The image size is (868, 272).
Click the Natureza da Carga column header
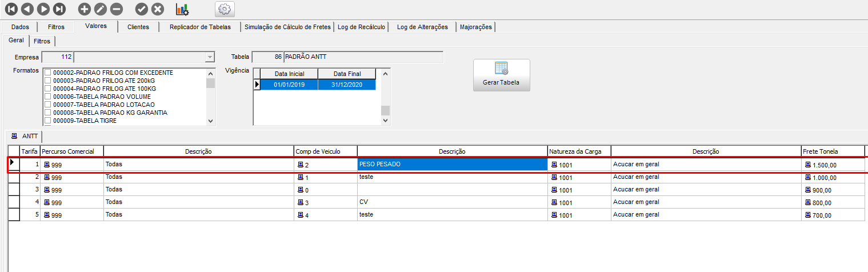(x=579, y=151)
